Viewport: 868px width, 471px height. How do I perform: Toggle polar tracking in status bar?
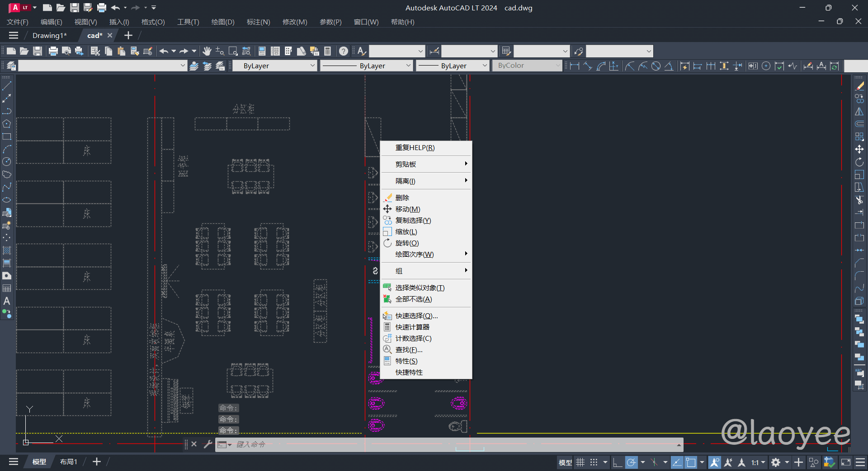tap(632, 462)
